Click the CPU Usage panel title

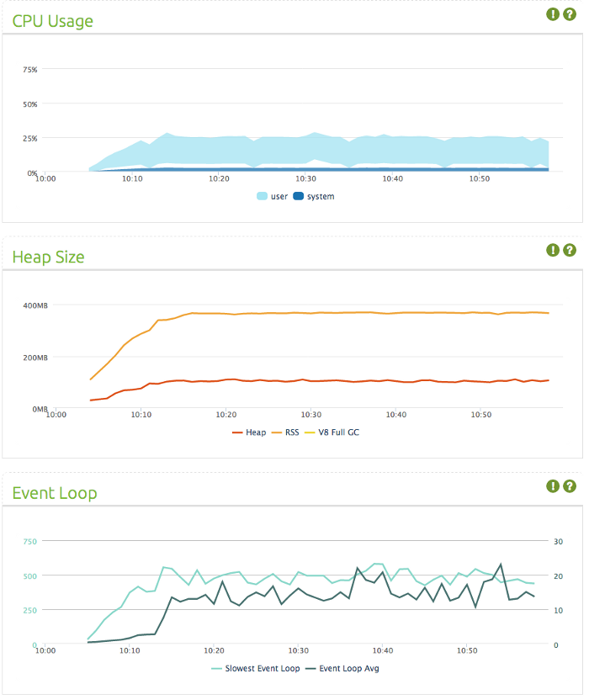tap(53, 21)
